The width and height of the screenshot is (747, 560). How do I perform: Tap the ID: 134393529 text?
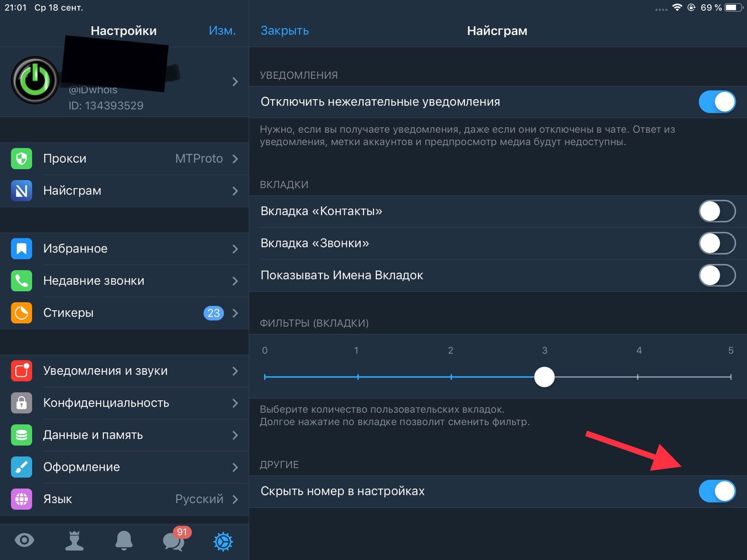pos(106,106)
